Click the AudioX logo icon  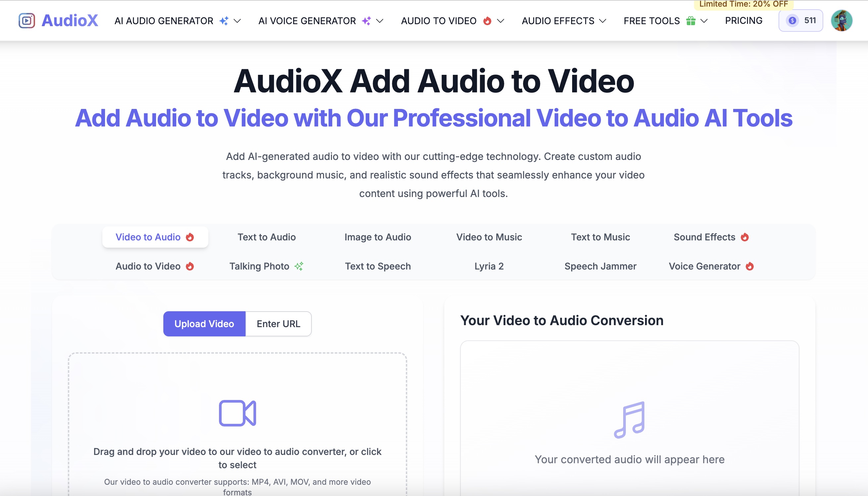tap(27, 21)
